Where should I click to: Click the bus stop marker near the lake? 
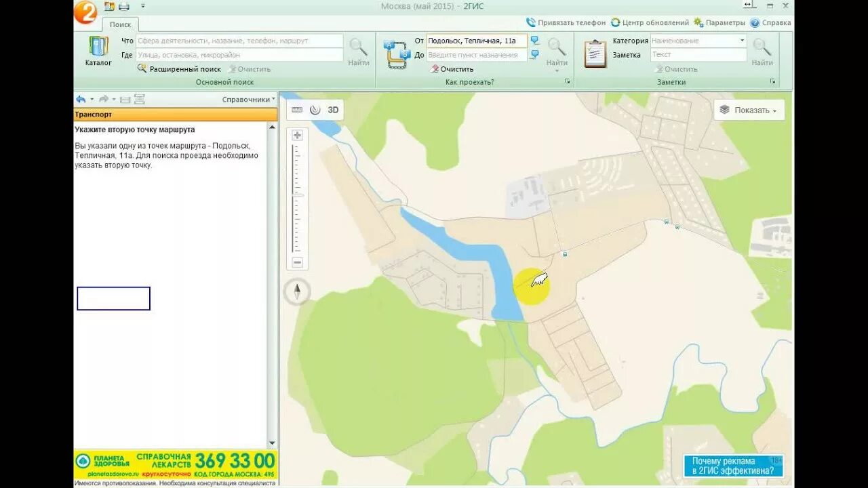click(565, 254)
